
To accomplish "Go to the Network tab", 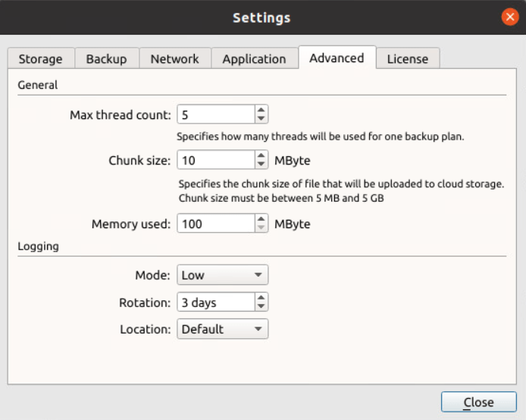I will [175, 58].
